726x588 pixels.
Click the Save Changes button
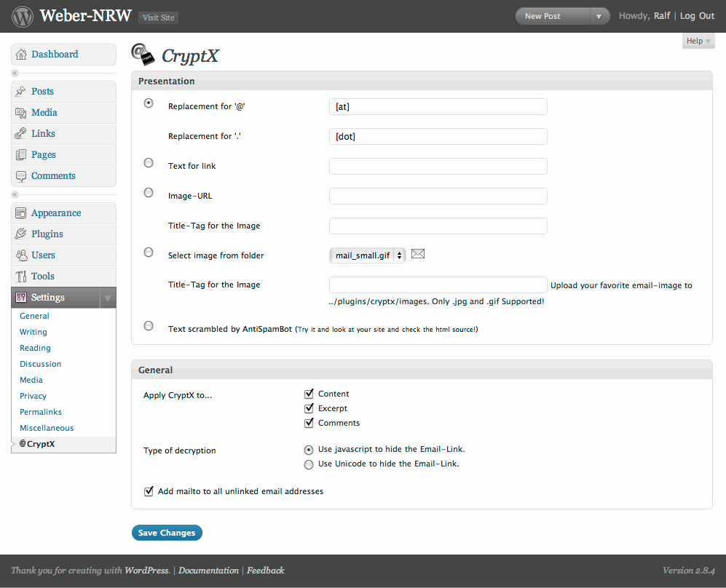pos(167,533)
